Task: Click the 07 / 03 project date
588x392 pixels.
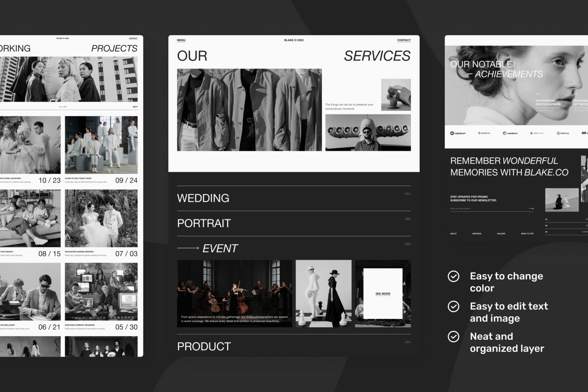Action: tap(126, 254)
